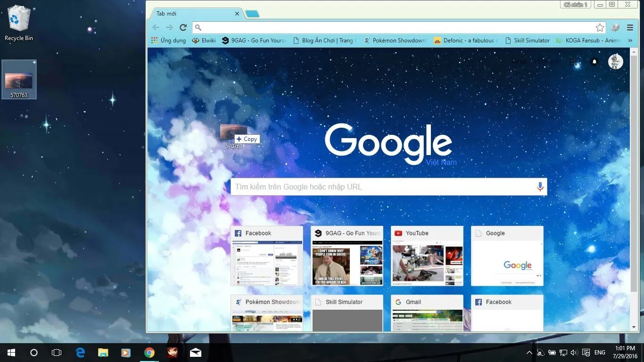Click the page's vertical scrollbar down arrow
This screenshot has height=362, width=644.
tap(634, 327)
